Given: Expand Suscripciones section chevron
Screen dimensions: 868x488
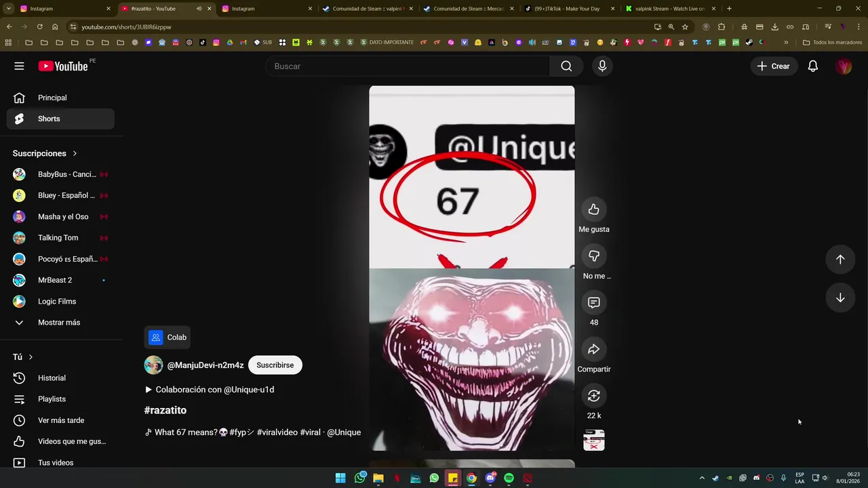Looking at the screenshot, I should click(75, 154).
